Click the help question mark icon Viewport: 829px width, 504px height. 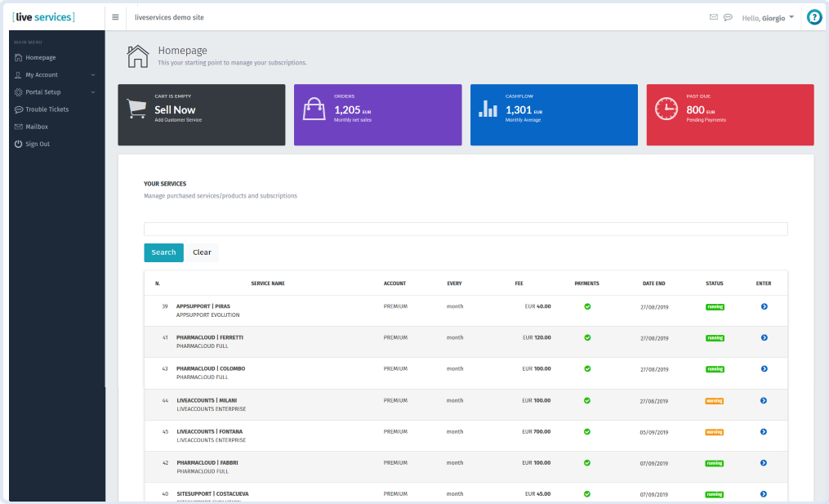point(814,17)
